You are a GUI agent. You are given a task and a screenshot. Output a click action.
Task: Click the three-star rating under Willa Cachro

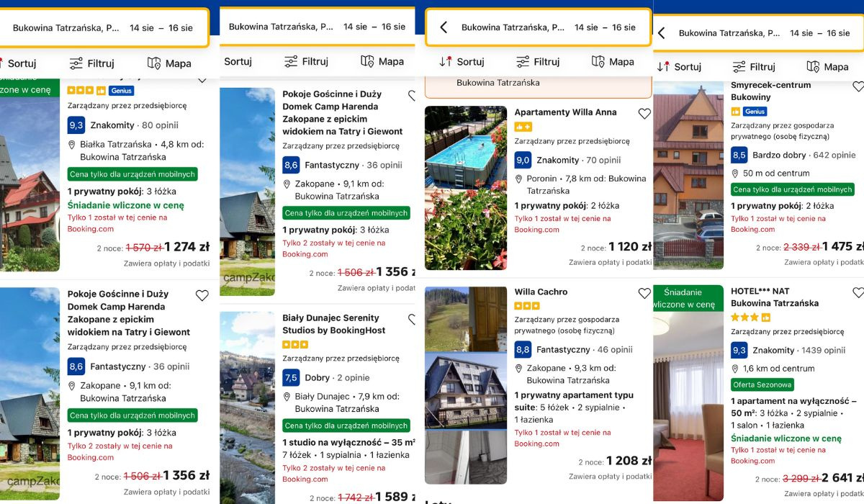tap(527, 306)
